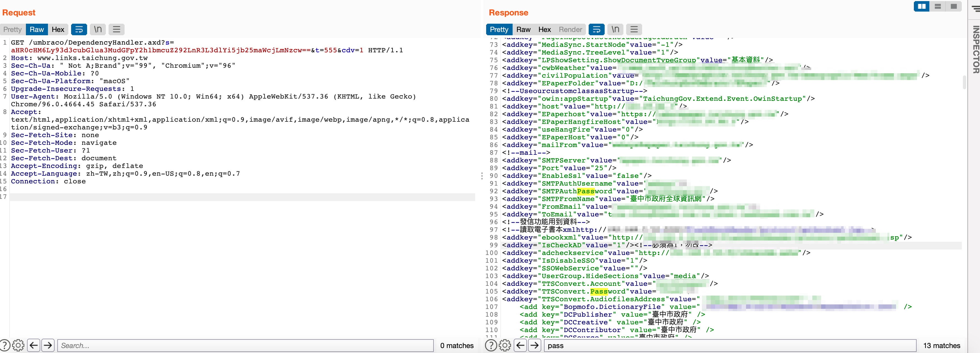Image resolution: width=980 pixels, height=353 pixels.
Task: Open the Render tab in the Response panel
Action: click(570, 29)
